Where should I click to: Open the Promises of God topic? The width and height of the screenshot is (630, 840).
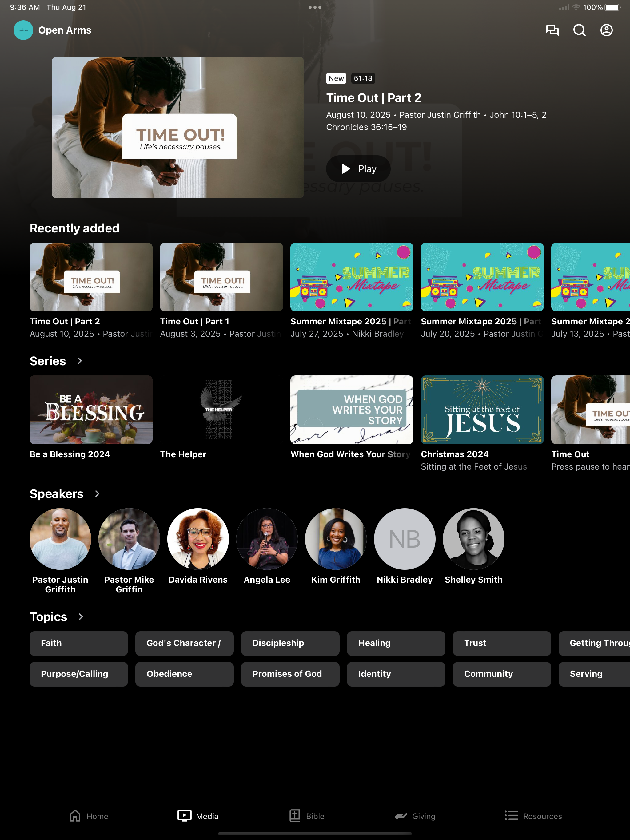(x=290, y=674)
